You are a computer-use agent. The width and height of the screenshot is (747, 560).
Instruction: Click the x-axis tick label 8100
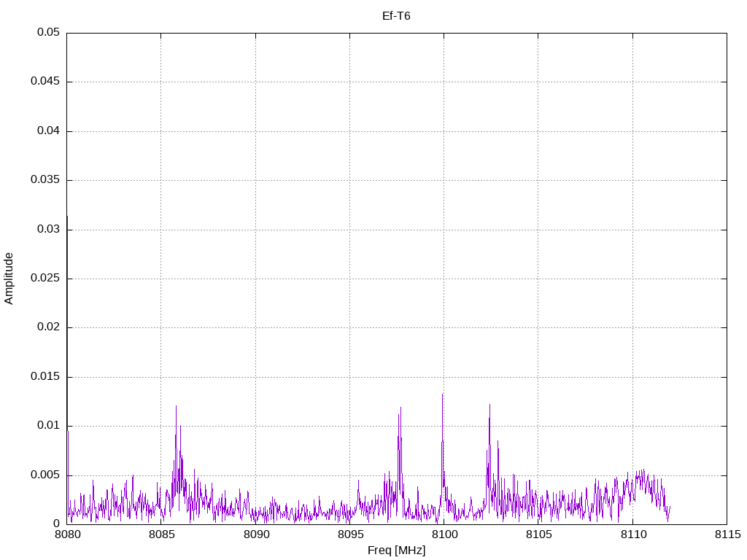tap(444, 534)
